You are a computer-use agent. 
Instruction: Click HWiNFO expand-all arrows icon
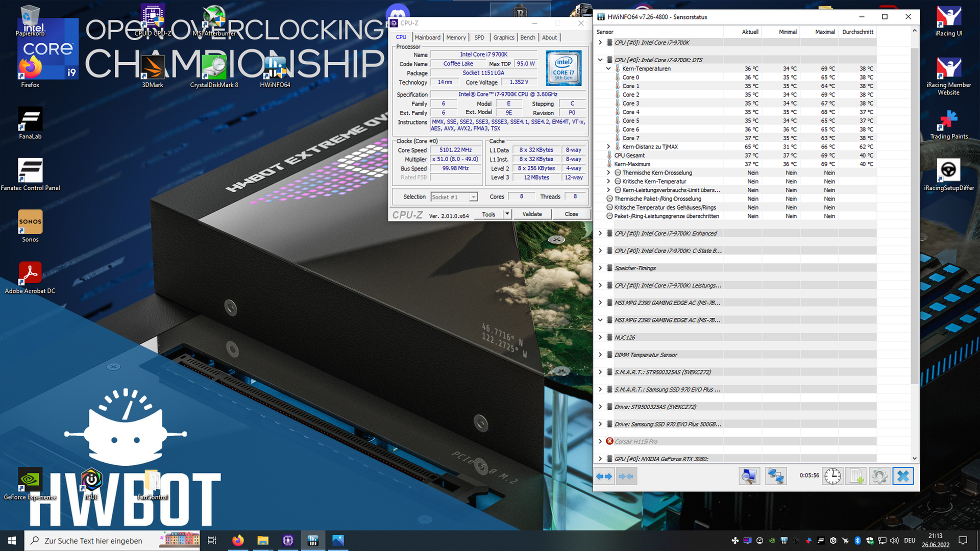pos(604,476)
